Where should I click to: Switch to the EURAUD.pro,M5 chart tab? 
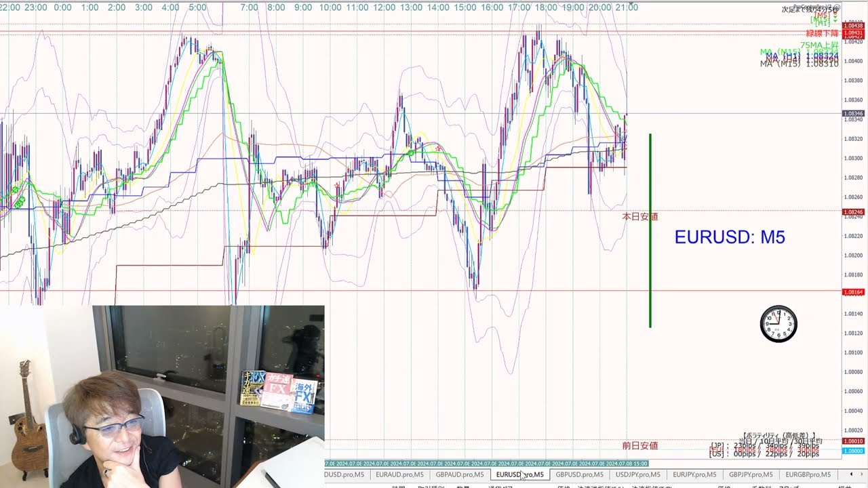[x=399, y=474]
